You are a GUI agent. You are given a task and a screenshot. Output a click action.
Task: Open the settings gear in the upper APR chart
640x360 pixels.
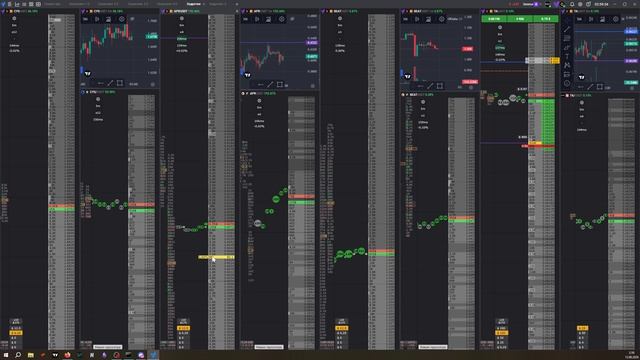[282, 19]
